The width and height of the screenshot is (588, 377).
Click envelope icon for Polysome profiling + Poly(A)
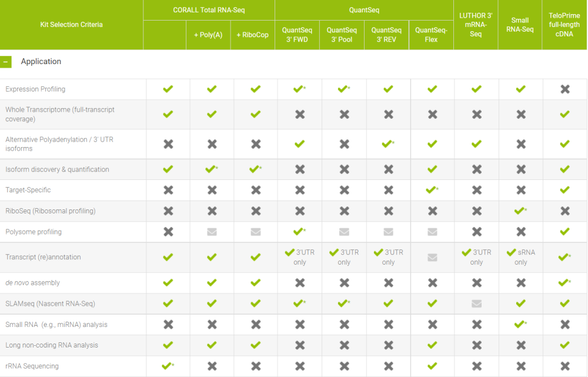(x=212, y=232)
